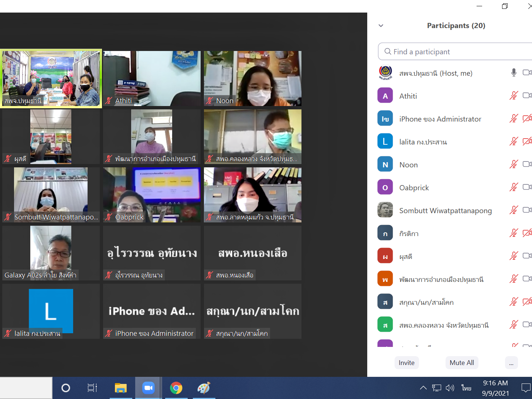Screen dimensions: 532x399
Task: Select the Noon video tile
Action: [253, 79]
